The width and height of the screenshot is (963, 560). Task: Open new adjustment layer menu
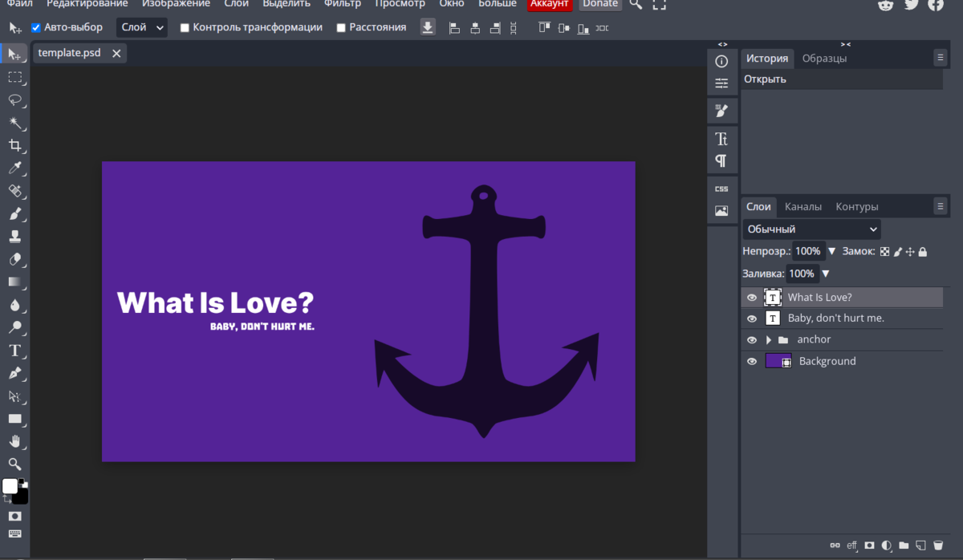click(x=887, y=546)
